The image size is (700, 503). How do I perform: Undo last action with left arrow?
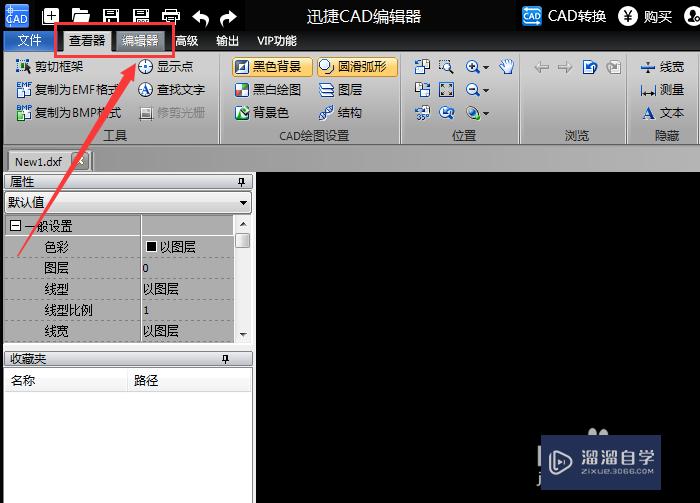[200, 18]
